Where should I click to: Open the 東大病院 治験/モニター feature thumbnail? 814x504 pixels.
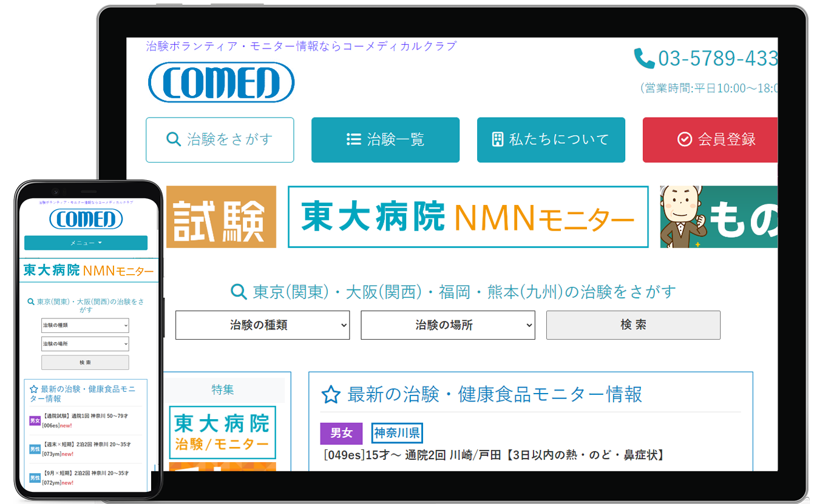point(222,432)
